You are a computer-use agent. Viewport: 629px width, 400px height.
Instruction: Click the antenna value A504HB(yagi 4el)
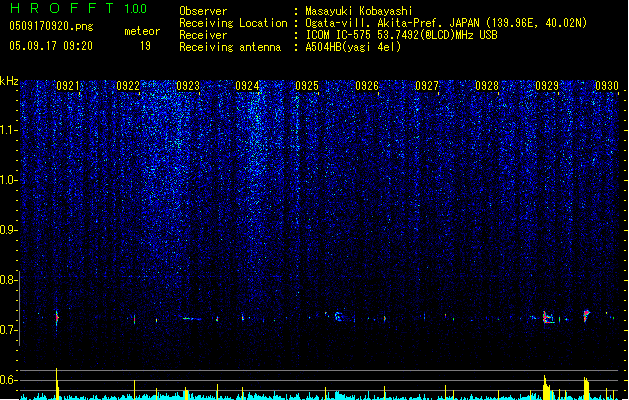click(x=353, y=47)
